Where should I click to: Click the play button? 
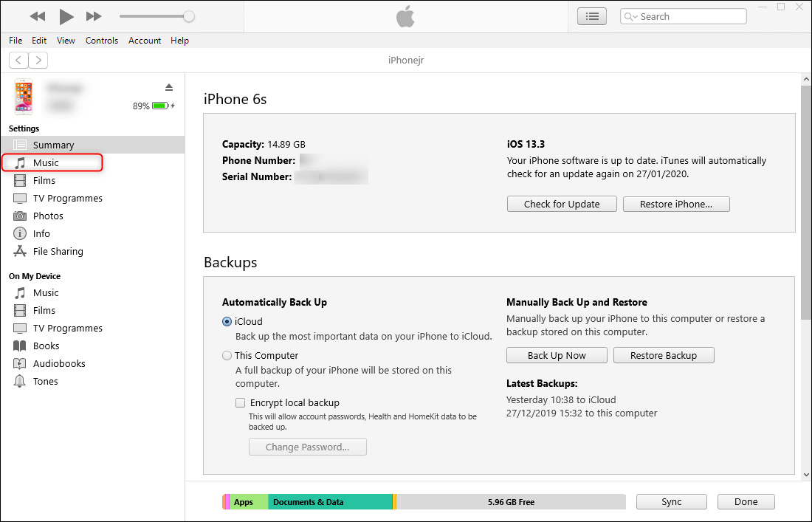(66, 16)
